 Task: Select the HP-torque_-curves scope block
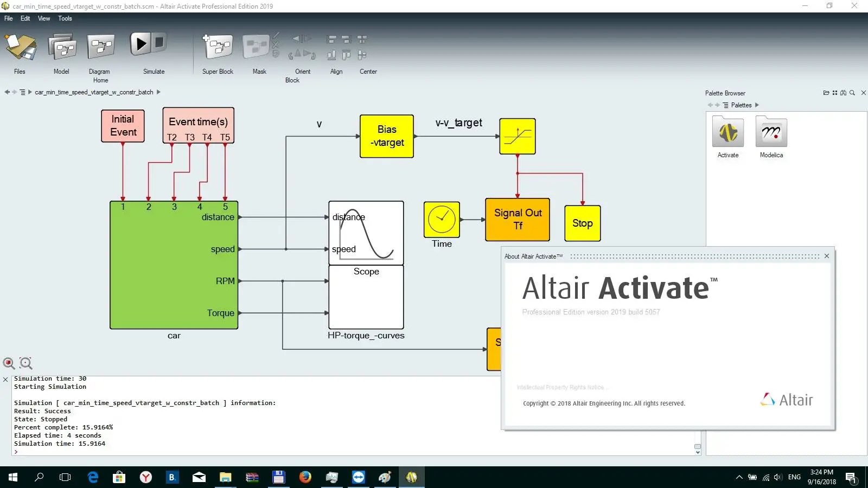tap(366, 297)
